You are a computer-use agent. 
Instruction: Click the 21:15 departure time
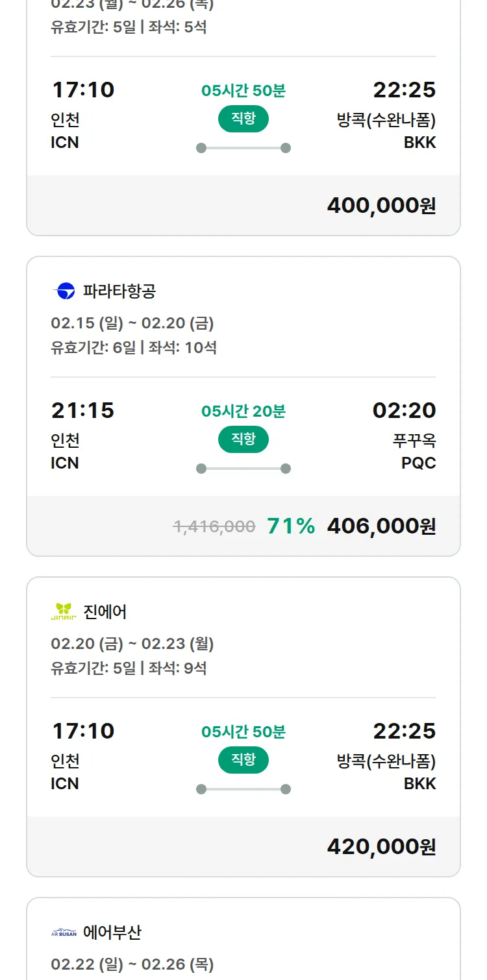click(x=82, y=410)
